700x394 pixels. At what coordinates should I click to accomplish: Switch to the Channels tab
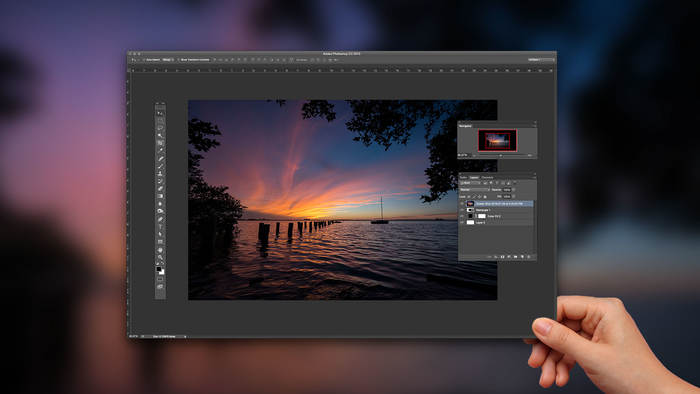487,178
